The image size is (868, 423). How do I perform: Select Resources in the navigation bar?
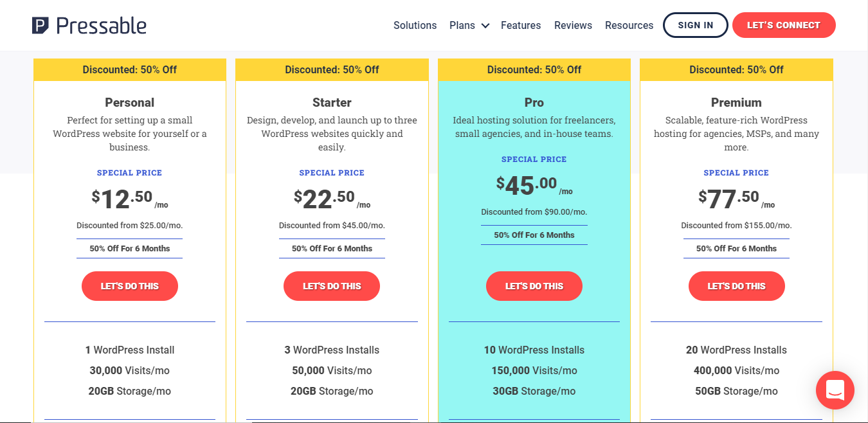click(x=629, y=26)
